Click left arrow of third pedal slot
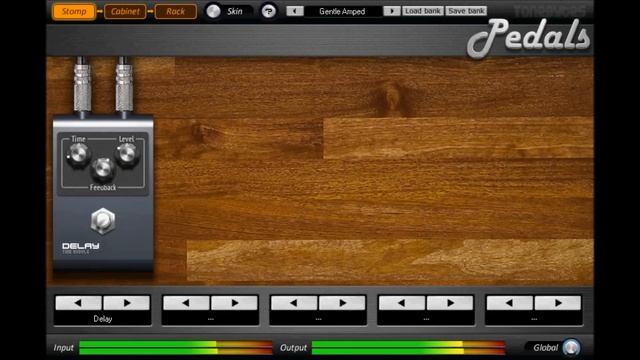Viewport: 640px width, 360px height. click(x=294, y=303)
